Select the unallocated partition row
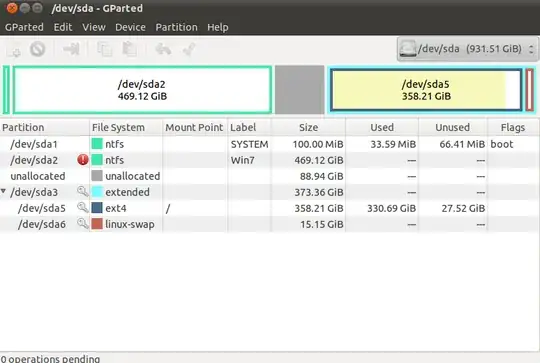This screenshot has width=540, height=363. 270,176
